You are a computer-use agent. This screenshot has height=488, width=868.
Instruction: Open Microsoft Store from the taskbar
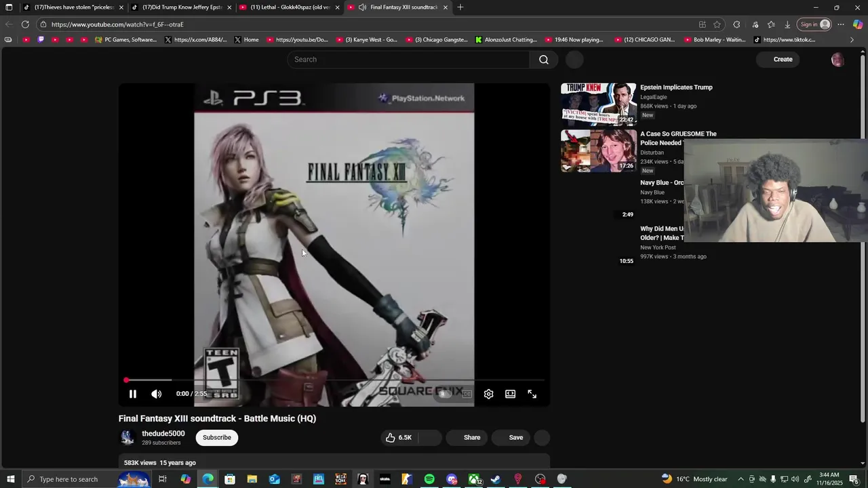click(230, 479)
